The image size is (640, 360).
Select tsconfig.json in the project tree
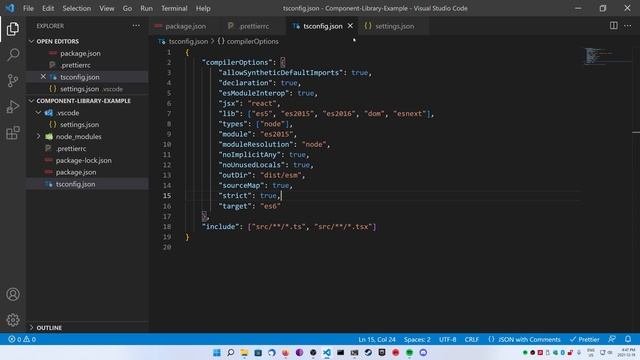coord(76,184)
